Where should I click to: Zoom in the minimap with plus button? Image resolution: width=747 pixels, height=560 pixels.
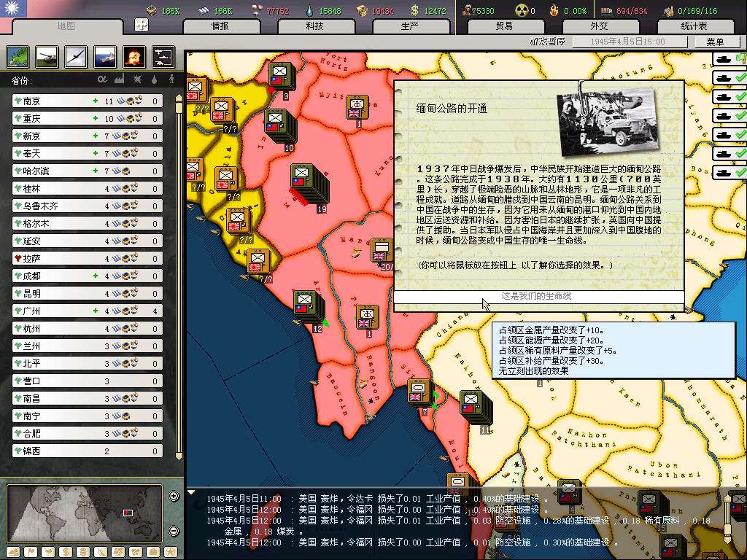(x=174, y=497)
